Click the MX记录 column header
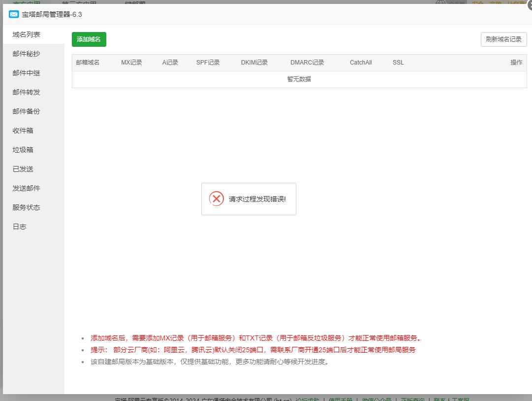Viewport: 532px width, 401px height. coord(131,63)
